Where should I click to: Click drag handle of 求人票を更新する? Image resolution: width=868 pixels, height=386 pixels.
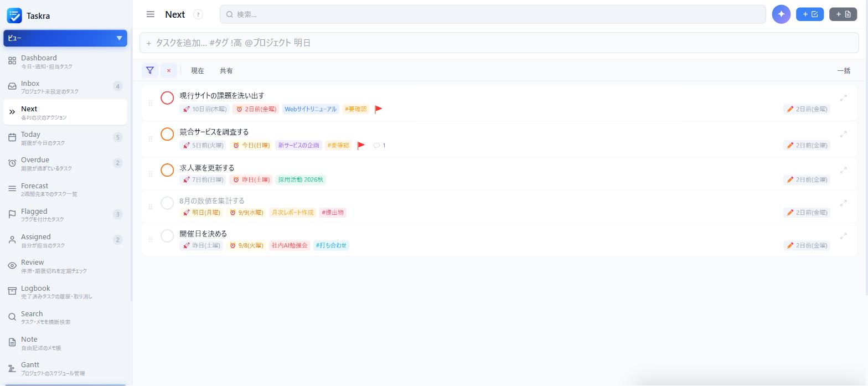click(x=151, y=174)
